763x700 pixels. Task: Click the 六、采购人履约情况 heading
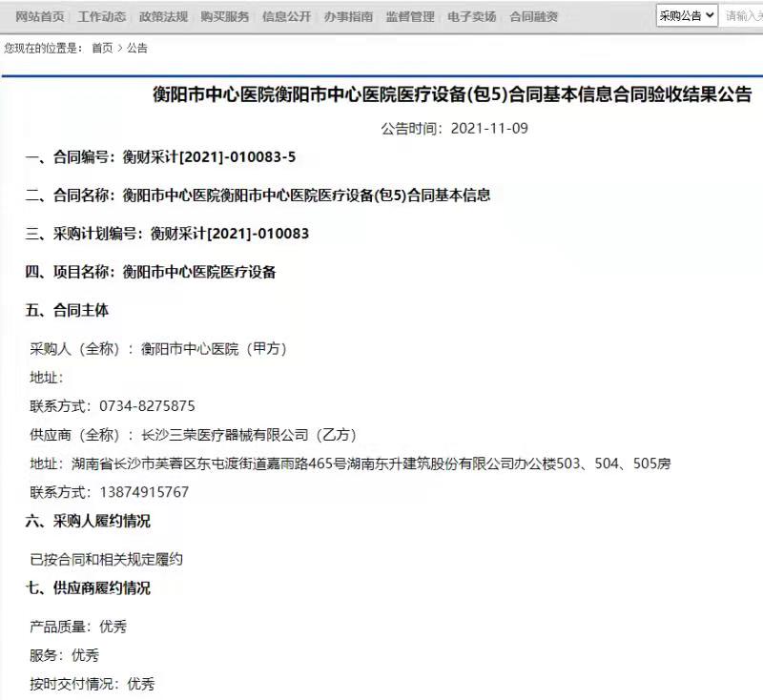[88, 522]
